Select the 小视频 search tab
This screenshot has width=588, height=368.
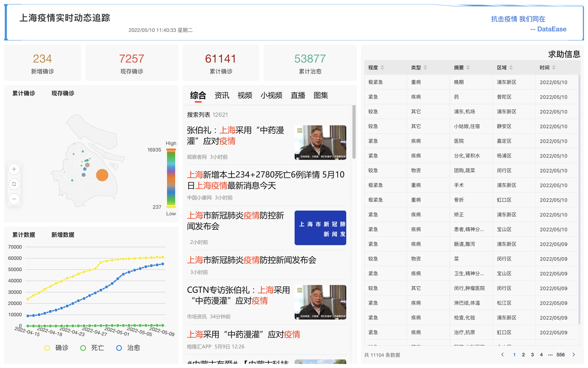tap(272, 95)
